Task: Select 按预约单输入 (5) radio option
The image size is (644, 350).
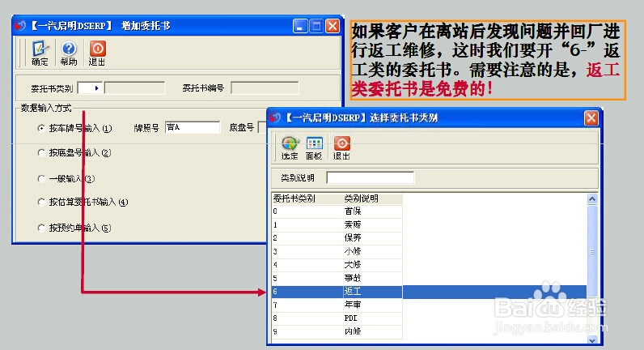Action: click(41, 228)
